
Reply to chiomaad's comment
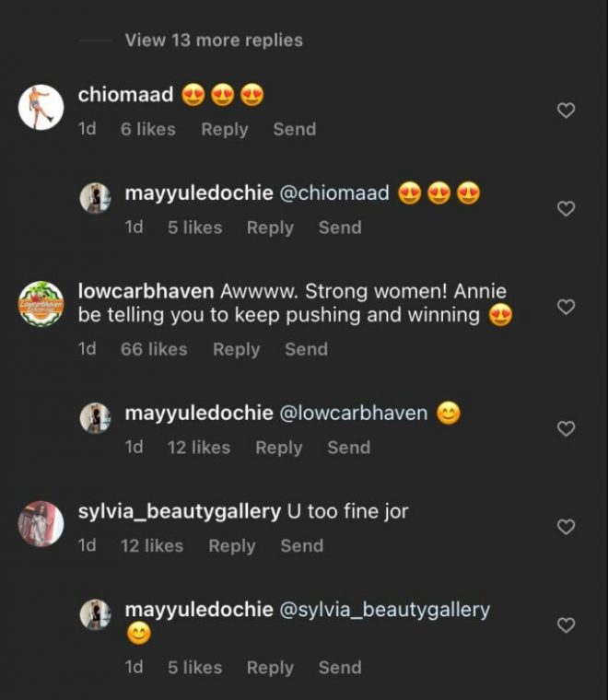tap(224, 130)
